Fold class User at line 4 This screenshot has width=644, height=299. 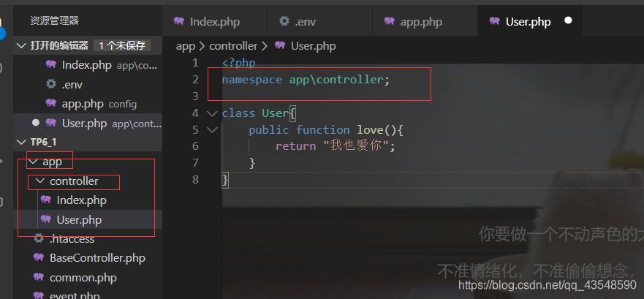(212, 113)
